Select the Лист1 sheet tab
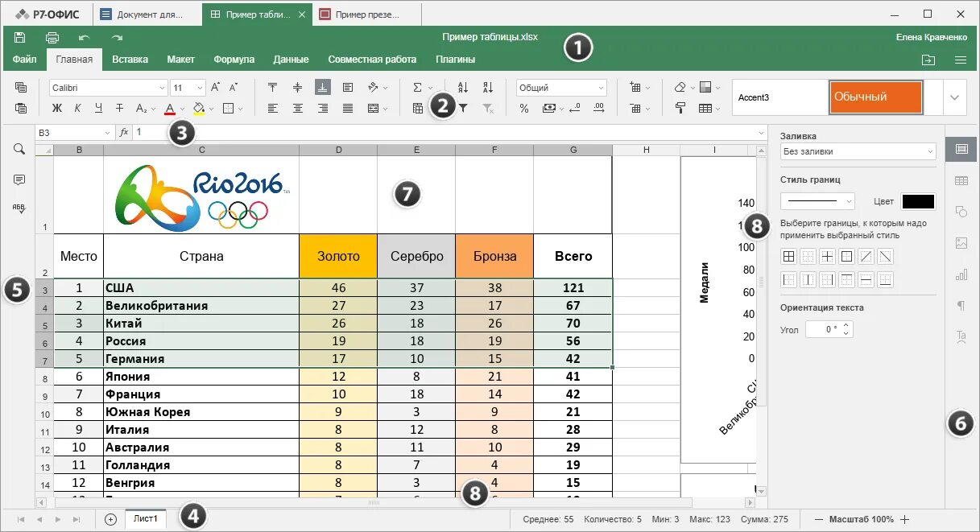This screenshot has height=532, width=980. point(146,520)
